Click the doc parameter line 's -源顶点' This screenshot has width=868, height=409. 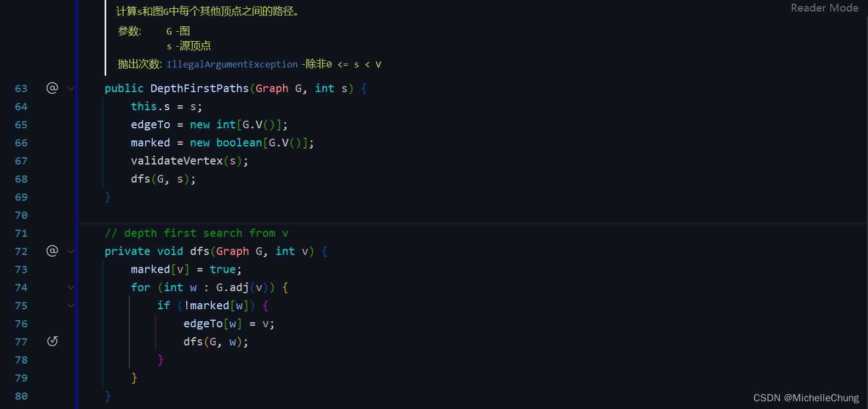point(189,46)
